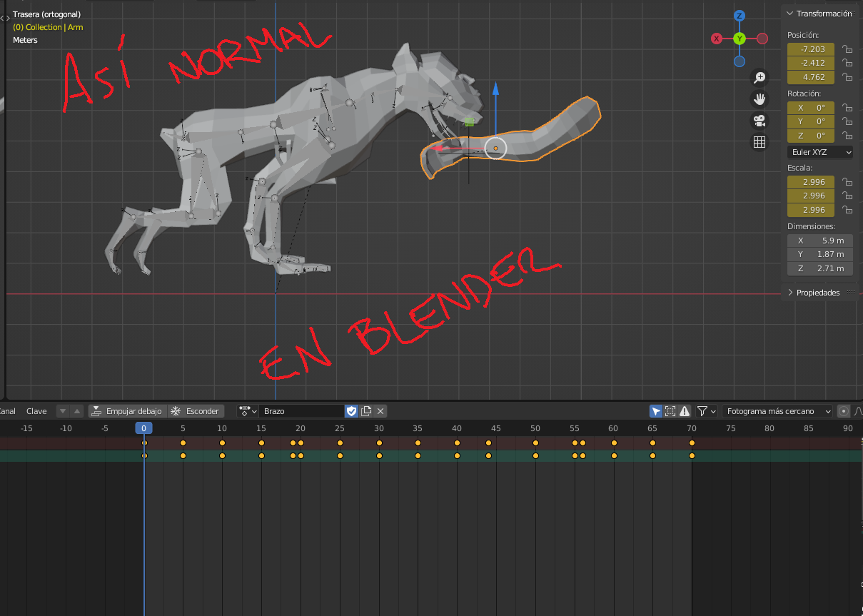Select the upper-channel keyframe at frame 50
Image resolution: width=863 pixels, height=616 pixels.
(535, 443)
